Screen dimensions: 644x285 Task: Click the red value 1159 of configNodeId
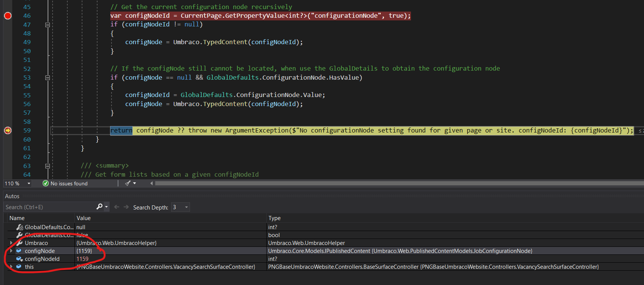82,259
